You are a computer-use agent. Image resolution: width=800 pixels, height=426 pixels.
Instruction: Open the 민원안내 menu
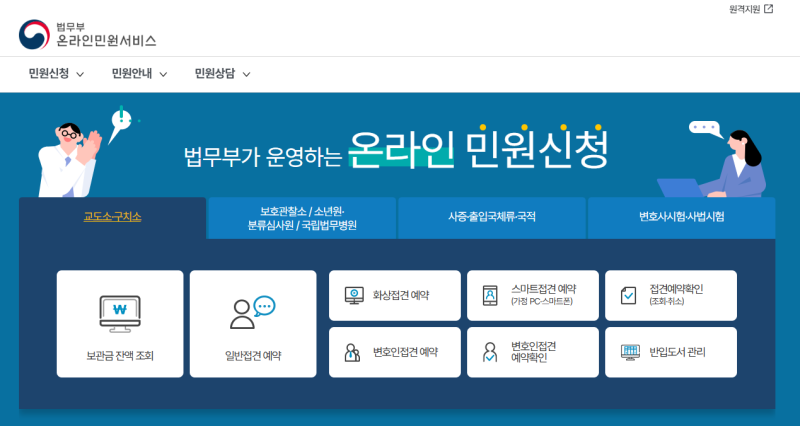[139, 74]
